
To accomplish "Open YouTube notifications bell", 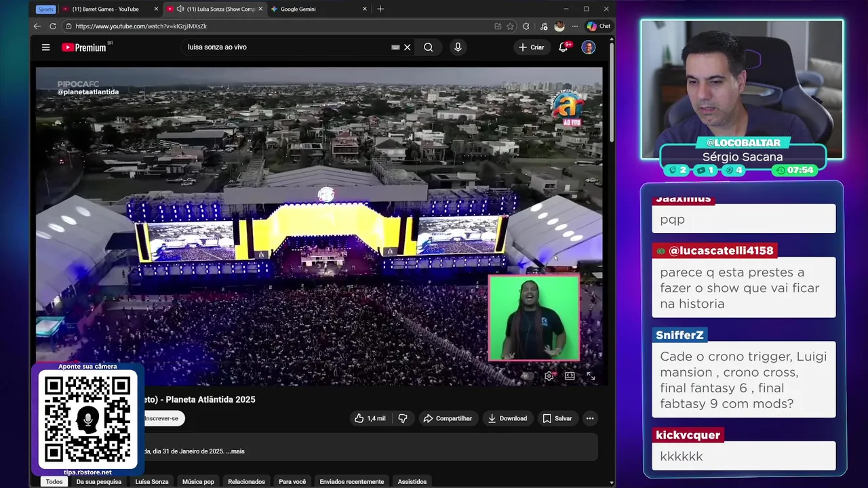I will click(563, 47).
